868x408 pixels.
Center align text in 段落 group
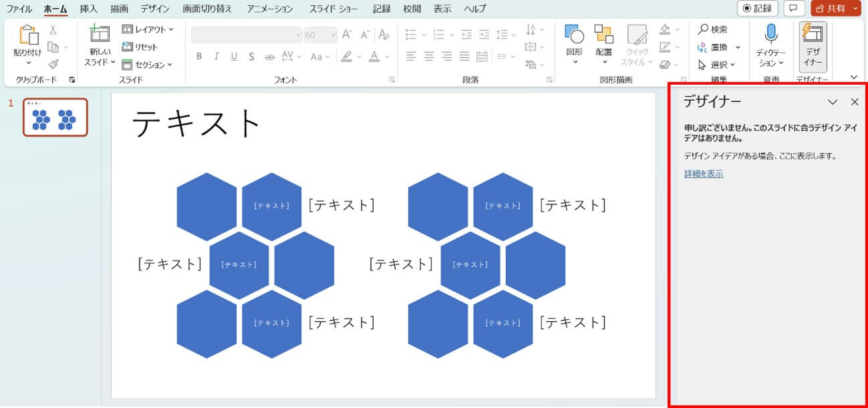(x=429, y=57)
